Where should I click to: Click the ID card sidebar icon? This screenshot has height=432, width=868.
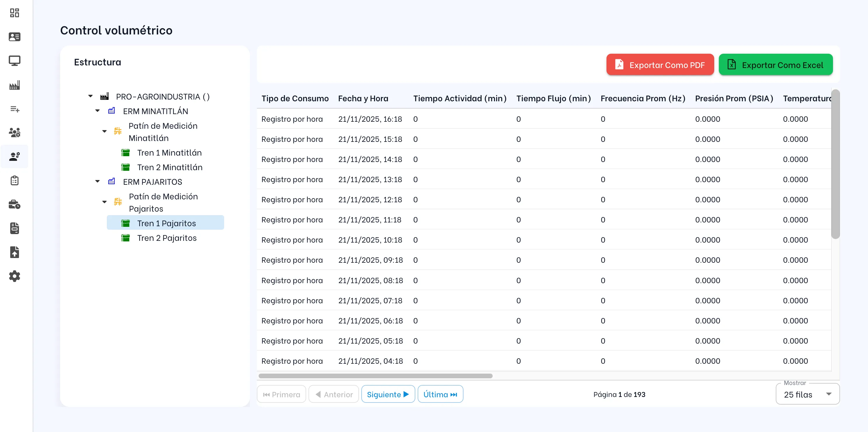point(15,37)
